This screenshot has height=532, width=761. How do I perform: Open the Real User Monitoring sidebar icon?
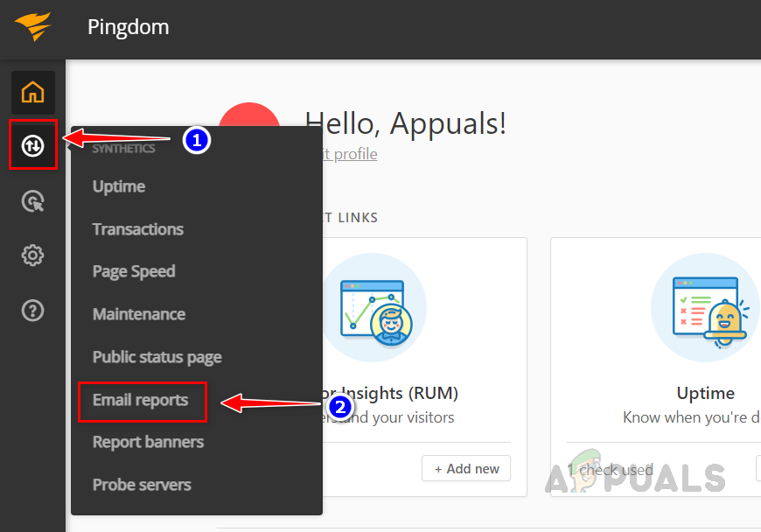pyautogui.click(x=33, y=201)
